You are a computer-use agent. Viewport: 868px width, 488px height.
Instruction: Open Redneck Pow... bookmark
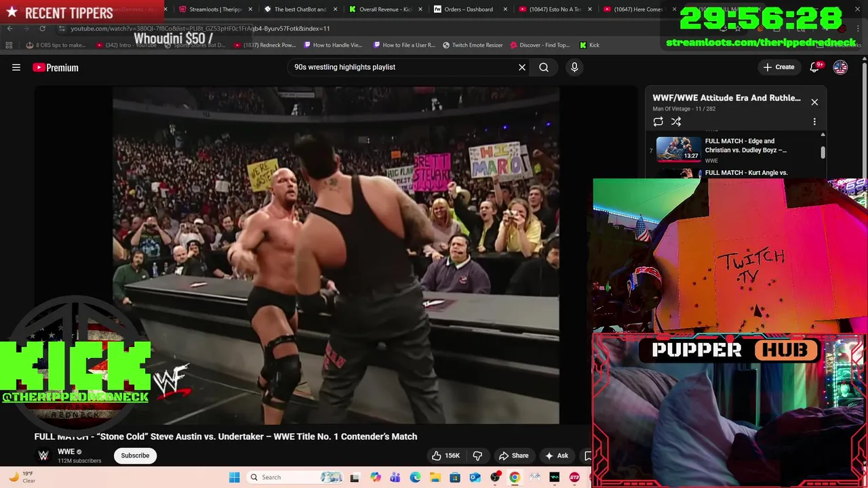click(x=264, y=45)
